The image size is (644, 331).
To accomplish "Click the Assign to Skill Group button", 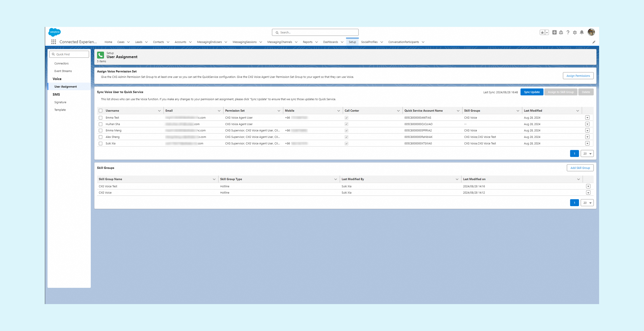I will (x=561, y=92).
